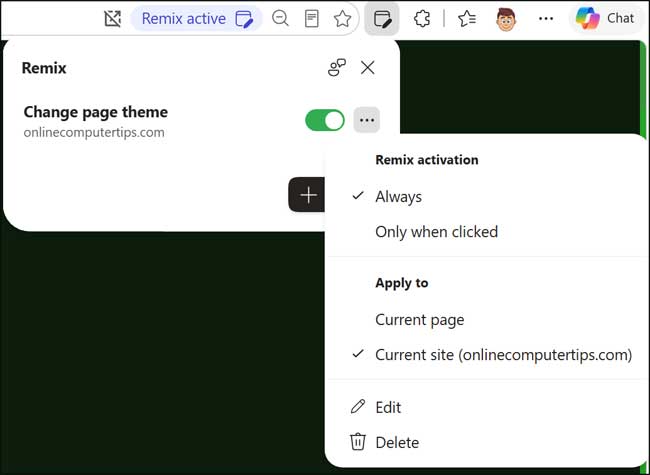
Task: Open the Favorites list icon
Action: (467, 19)
